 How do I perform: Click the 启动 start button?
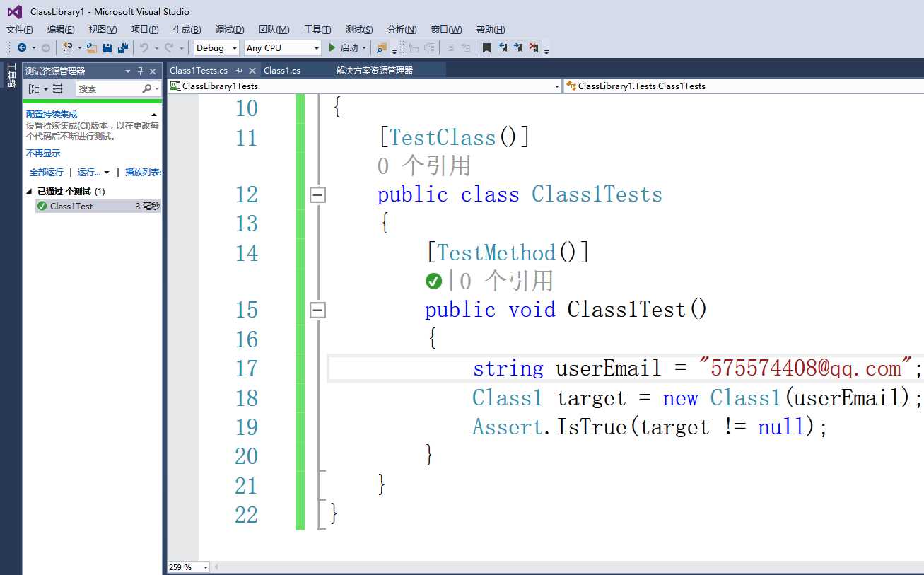pos(344,47)
